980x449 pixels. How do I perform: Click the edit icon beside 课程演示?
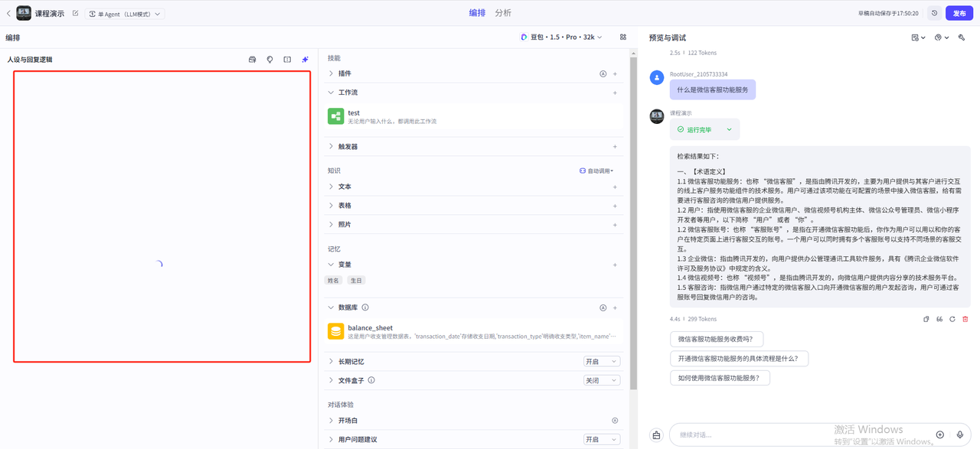(x=75, y=13)
